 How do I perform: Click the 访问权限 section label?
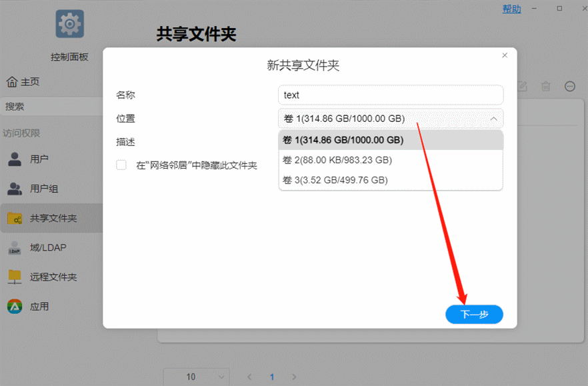(x=21, y=133)
